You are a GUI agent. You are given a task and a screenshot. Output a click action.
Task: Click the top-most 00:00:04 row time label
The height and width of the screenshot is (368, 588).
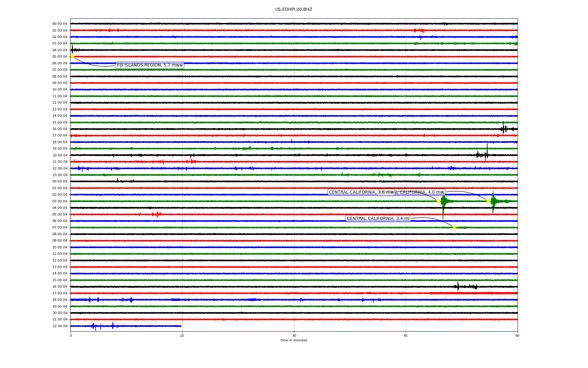60,24
